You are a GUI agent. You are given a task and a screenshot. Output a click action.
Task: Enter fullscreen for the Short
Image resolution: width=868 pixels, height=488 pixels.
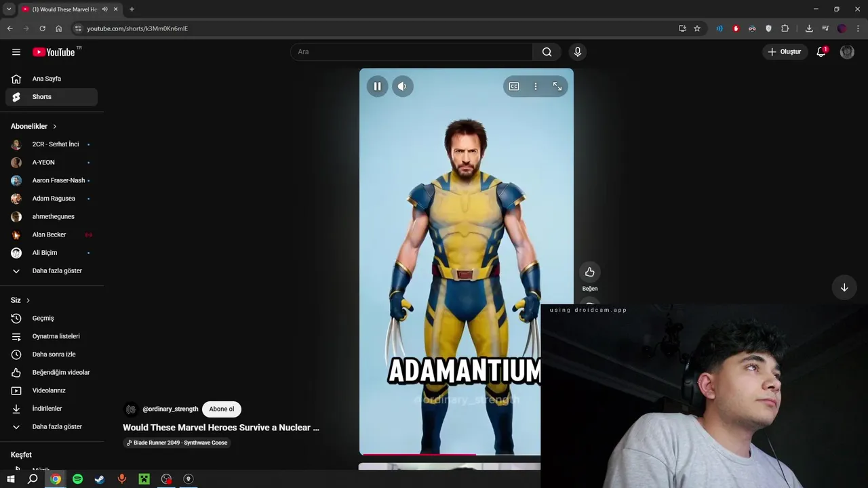(557, 86)
